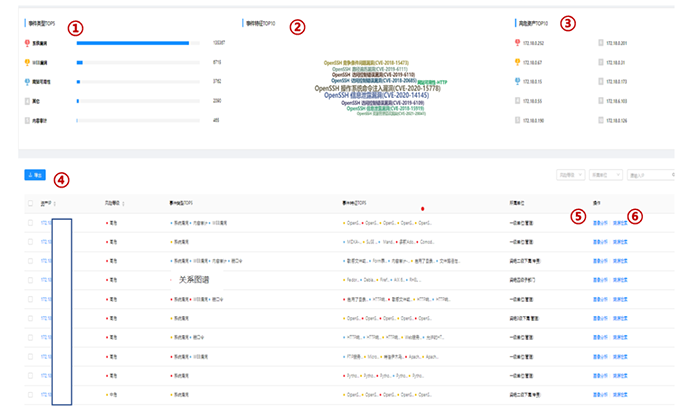Click the progress bar for count 6715
The width and height of the screenshot is (700, 420).
(138, 62)
